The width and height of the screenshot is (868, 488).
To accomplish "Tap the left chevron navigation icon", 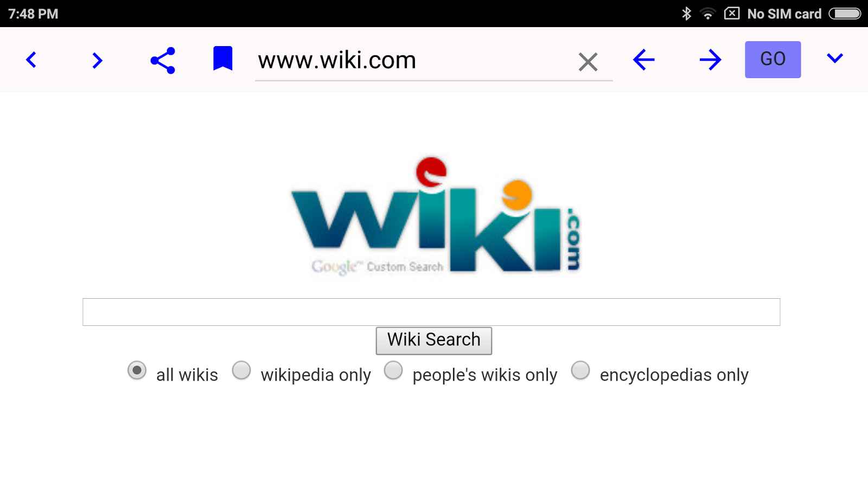I will point(31,60).
